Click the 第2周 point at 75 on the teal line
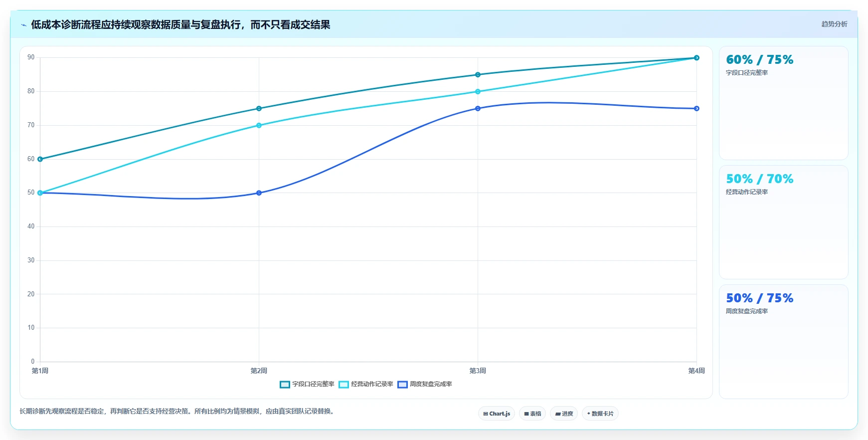868x440 pixels. (x=259, y=108)
